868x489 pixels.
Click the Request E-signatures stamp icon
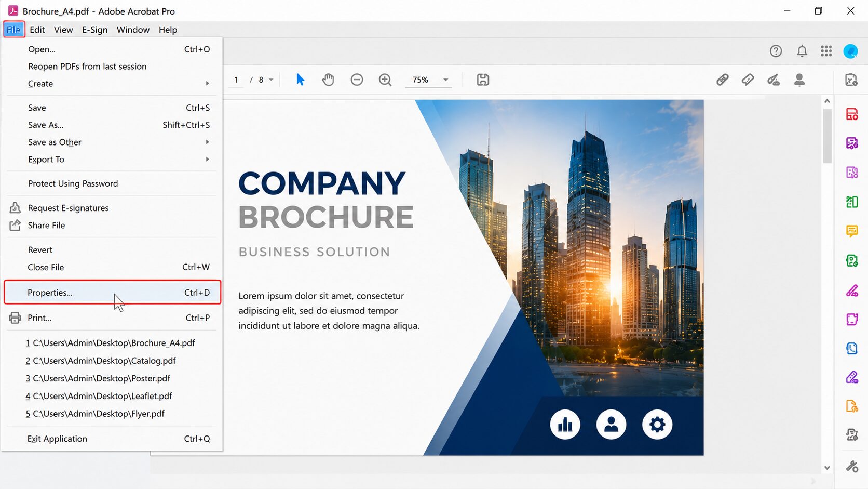click(x=15, y=208)
